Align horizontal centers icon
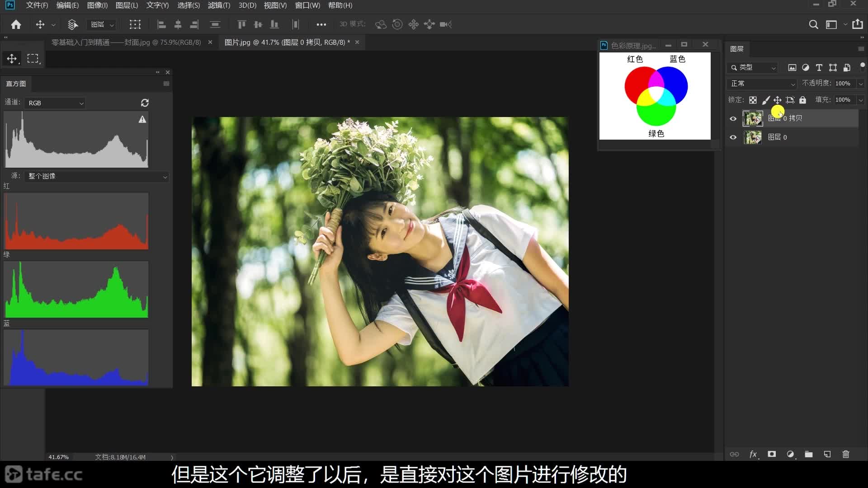The image size is (868, 488). [178, 24]
